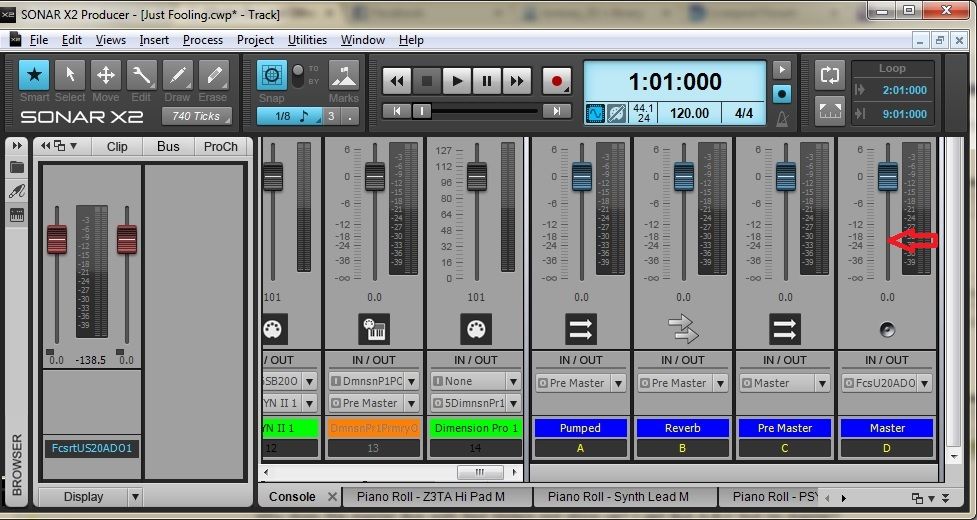Click the Pumped bus output arrow icon

[580, 328]
